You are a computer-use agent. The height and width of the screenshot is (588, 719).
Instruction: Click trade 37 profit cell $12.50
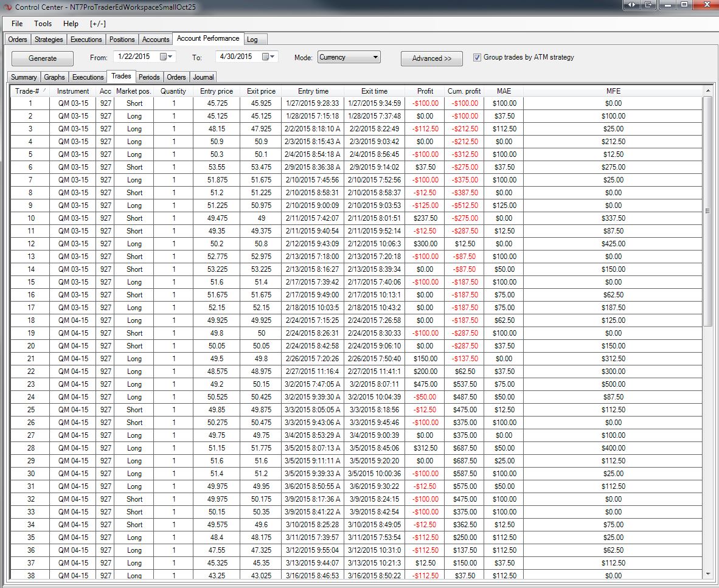pyautogui.click(x=425, y=563)
